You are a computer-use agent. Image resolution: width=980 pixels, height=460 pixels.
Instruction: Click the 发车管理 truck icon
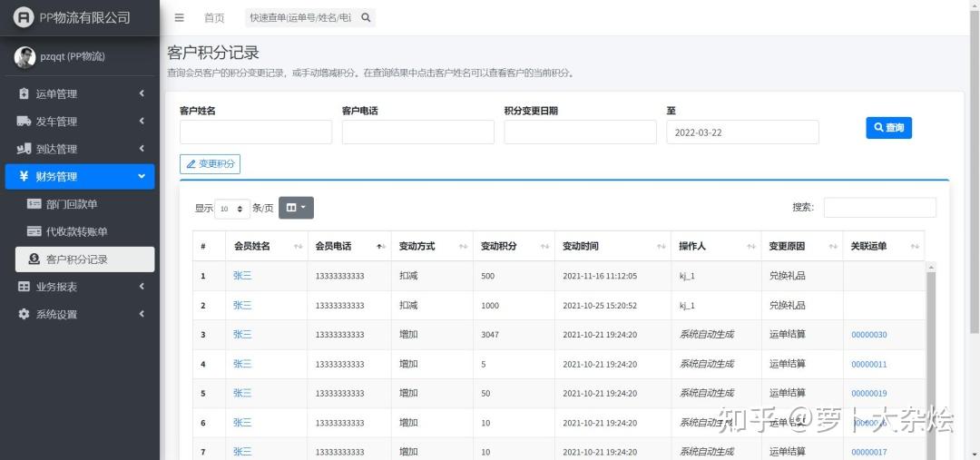pyautogui.click(x=24, y=122)
